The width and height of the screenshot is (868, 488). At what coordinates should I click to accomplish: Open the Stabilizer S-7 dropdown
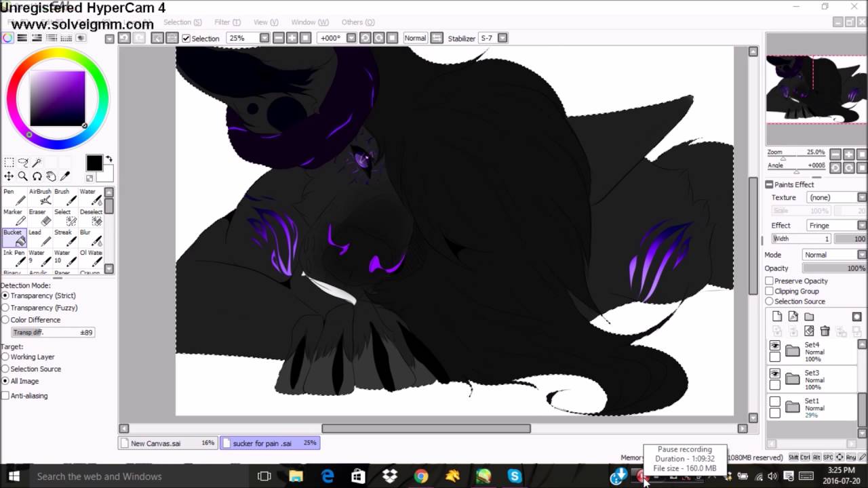tap(502, 38)
